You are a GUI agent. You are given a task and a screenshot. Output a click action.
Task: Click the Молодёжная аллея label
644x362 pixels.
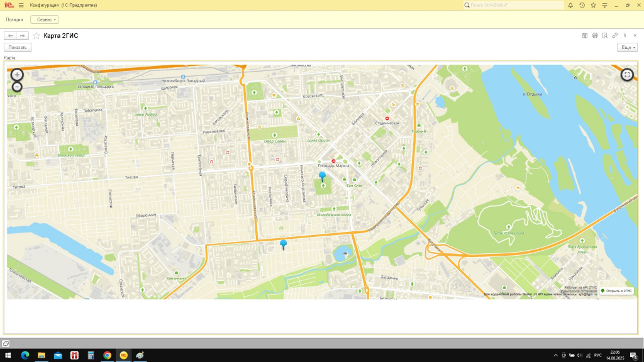(334, 215)
